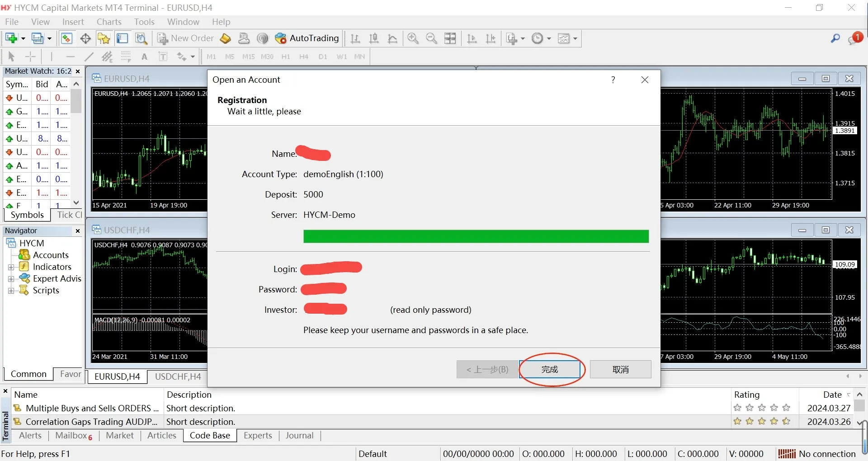
Task: Select the Equidistant Channel tool
Action: click(x=107, y=56)
